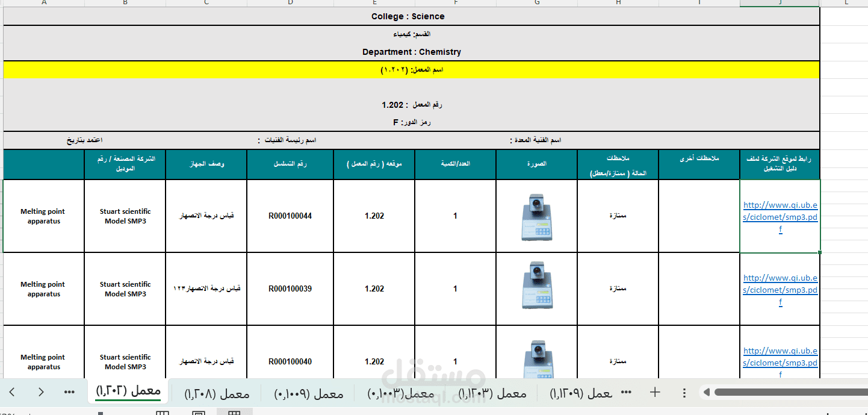
Task: Select header 'ملاحظات الحالة ( ممتازة/معطل)'
Action: click(618, 164)
